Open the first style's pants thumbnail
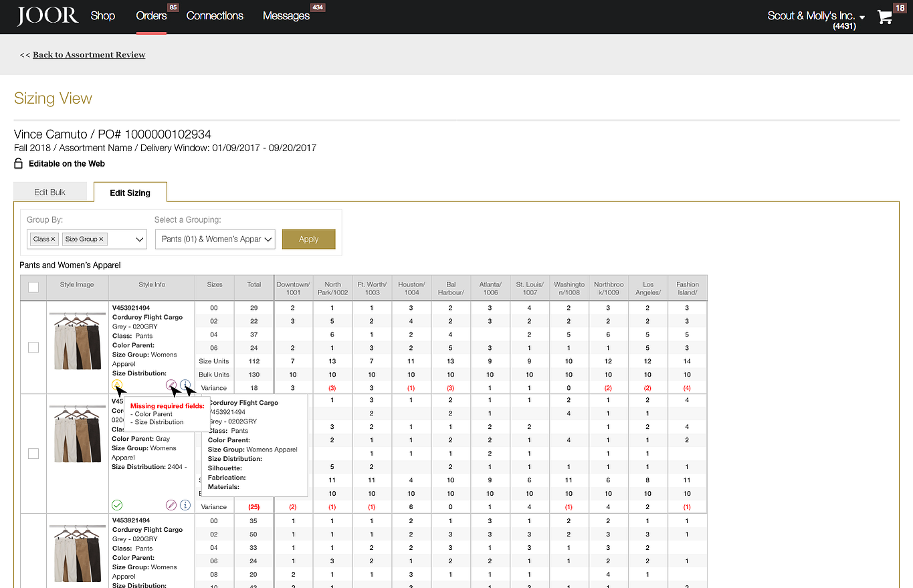 78,340
